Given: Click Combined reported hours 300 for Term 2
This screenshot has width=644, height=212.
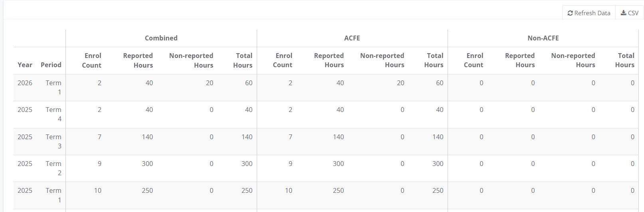Looking at the screenshot, I should coord(147,164).
